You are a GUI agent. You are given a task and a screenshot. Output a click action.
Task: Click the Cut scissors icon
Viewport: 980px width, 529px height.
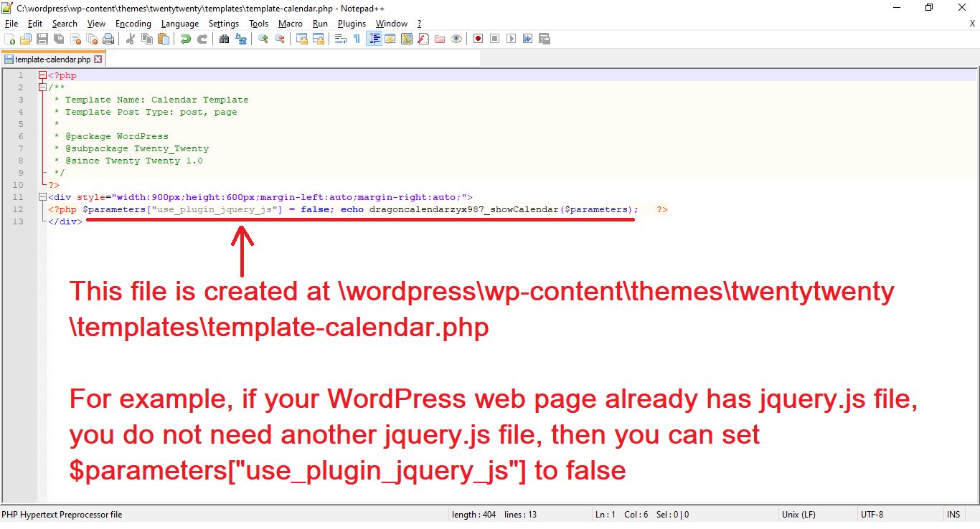(x=131, y=39)
